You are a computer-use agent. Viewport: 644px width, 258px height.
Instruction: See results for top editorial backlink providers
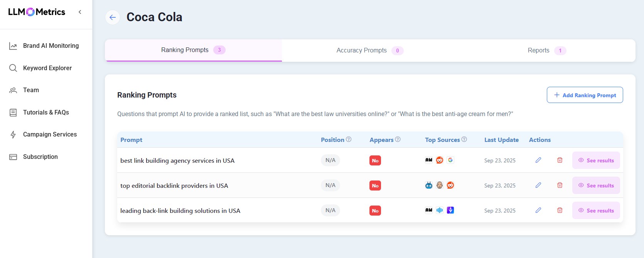tap(596, 185)
